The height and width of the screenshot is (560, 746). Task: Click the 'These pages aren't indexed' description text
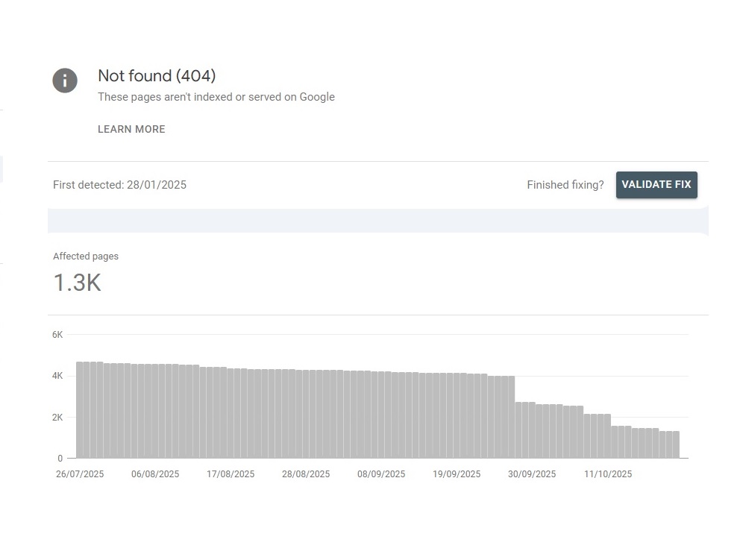point(216,97)
